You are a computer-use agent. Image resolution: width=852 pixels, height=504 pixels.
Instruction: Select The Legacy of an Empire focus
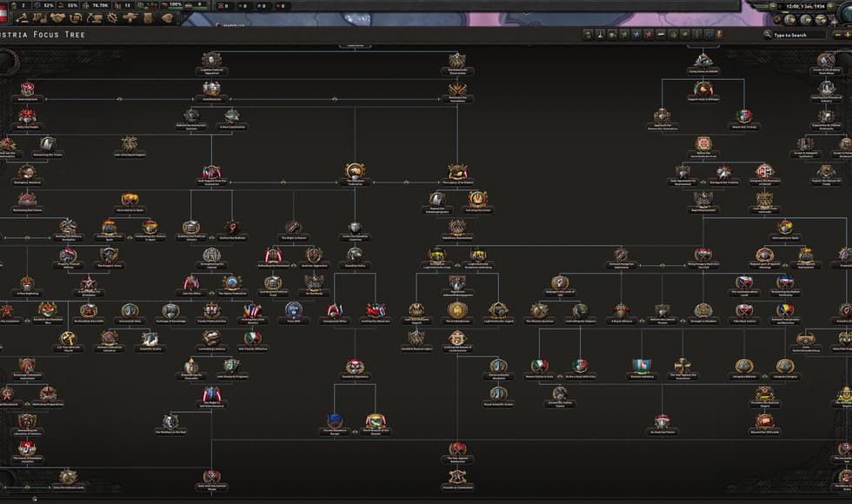click(x=457, y=175)
